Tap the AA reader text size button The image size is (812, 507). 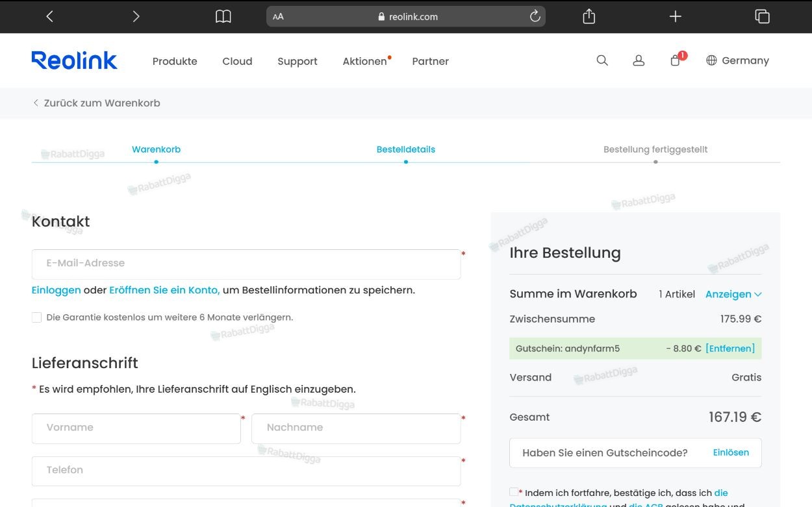pos(278,17)
